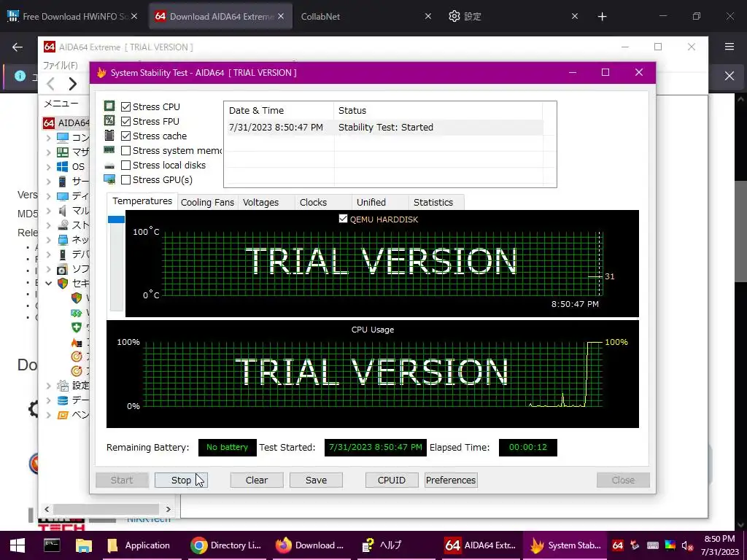Image resolution: width=747 pixels, height=560 pixels.
Task: Open the Windows Start menu
Action: tap(18, 545)
